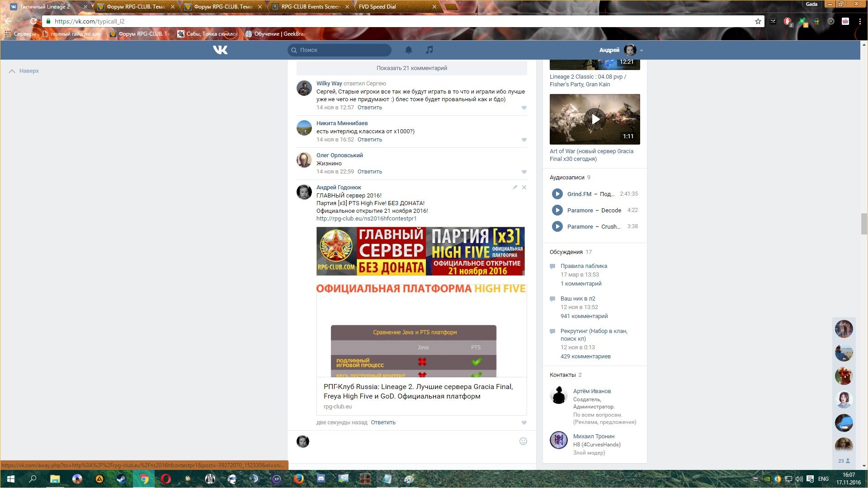Switch to RPG-CLUB Events Screen tab
This screenshot has width=868, height=488.
pyautogui.click(x=310, y=7)
